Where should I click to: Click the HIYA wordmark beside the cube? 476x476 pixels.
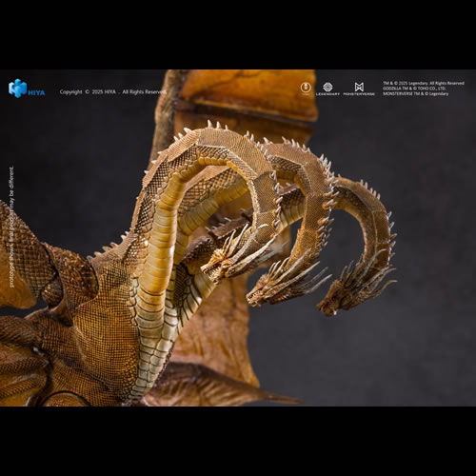coord(36,93)
